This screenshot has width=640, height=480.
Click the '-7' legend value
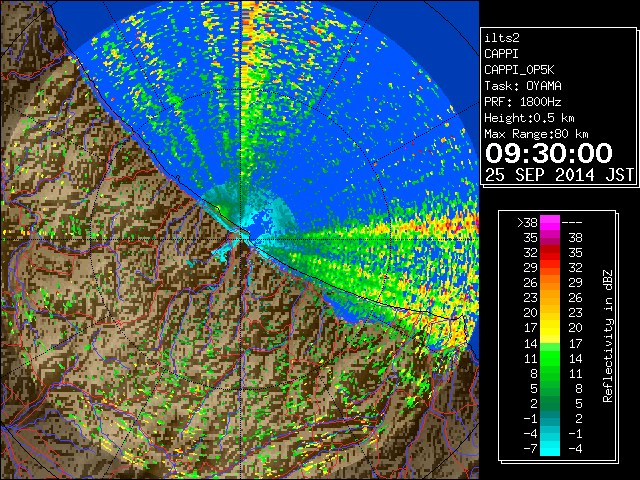pyautogui.click(x=530, y=449)
